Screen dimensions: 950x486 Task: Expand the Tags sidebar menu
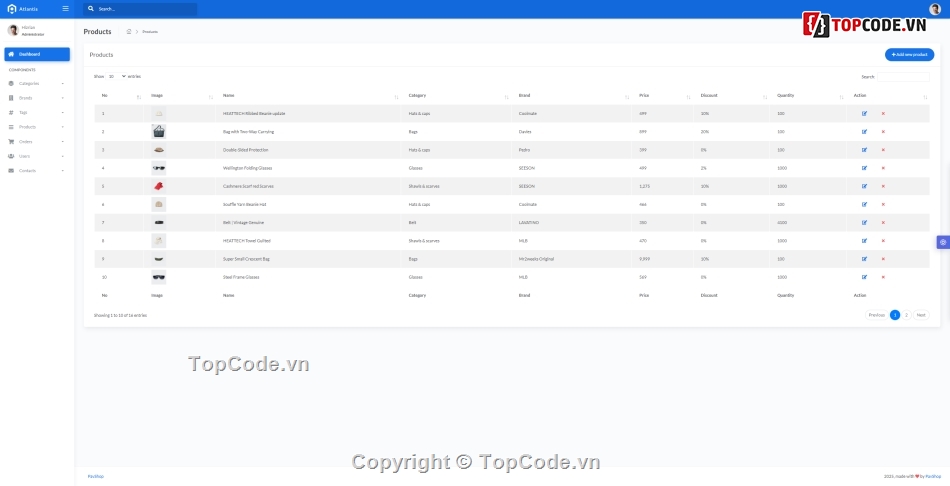click(37, 113)
